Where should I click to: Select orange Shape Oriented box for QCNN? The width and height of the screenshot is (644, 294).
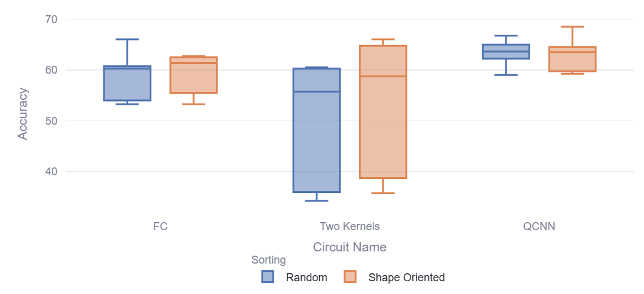point(572,59)
